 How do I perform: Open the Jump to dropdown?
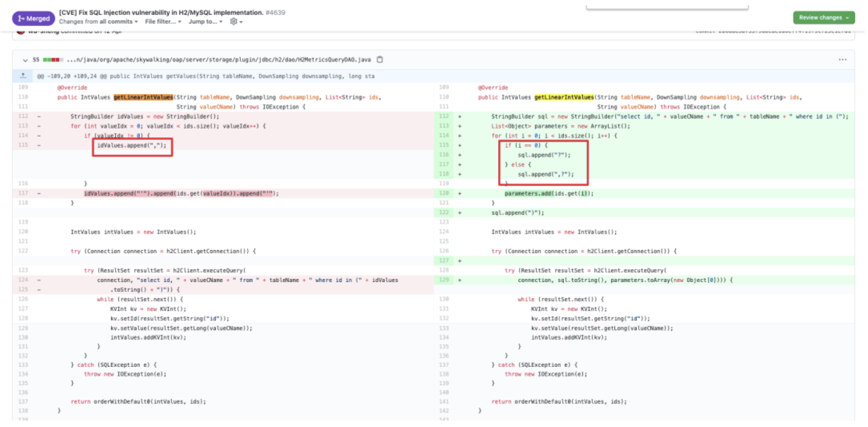coord(205,22)
